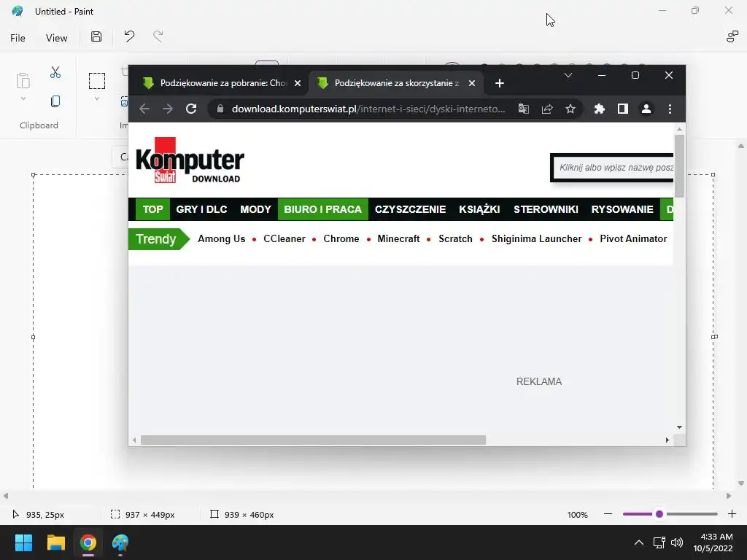
Task: Select the rectangular selection tool
Action: click(97, 81)
